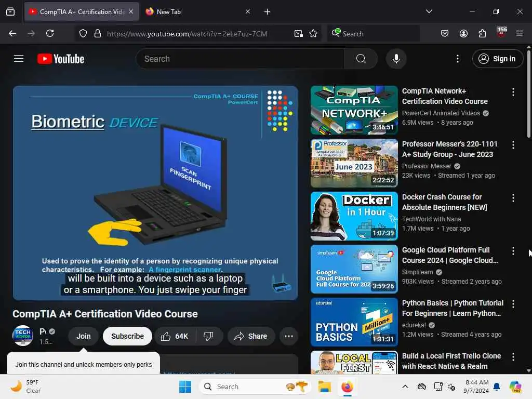
Task: Click the Biometric device video player
Action: click(155, 193)
